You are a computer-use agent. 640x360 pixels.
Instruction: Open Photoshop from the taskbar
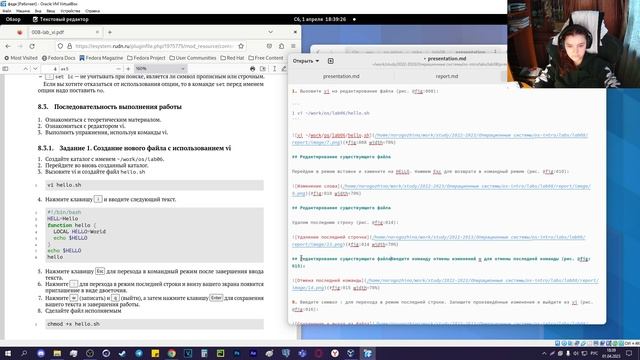pyautogui.click(x=237, y=353)
